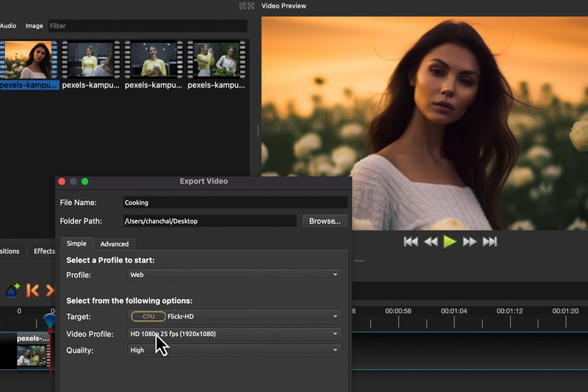Open the Transitions tab
This screenshot has width=588, height=392.
pos(10,251)
